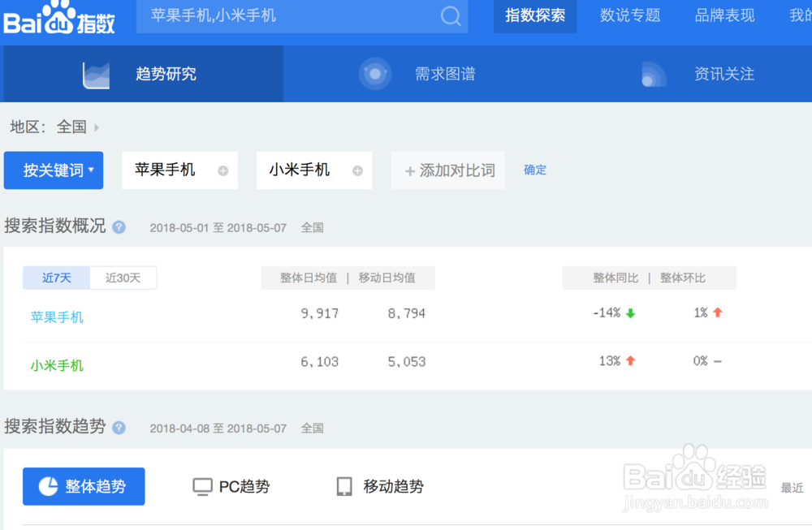
Task: Select the 整体趋势 pie chart icon
Action: coord(49,486)
